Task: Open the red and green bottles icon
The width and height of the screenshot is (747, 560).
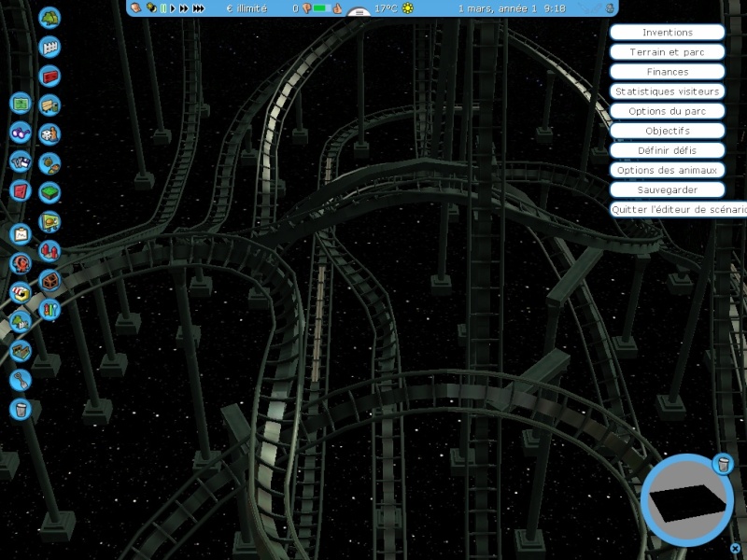Action: point(49,310)
